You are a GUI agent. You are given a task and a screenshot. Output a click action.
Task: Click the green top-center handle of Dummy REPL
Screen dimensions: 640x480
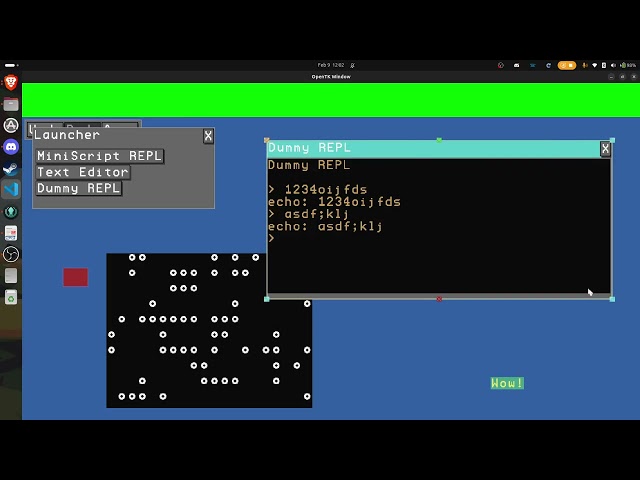439,140
